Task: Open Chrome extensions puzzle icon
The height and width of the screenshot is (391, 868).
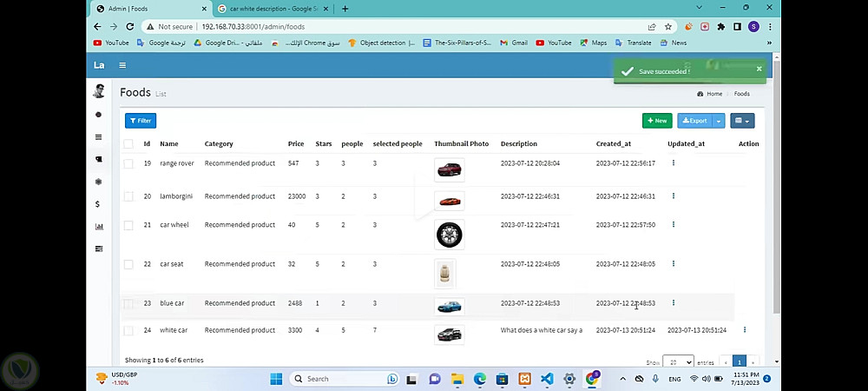Action: click(x=720, y=27)
